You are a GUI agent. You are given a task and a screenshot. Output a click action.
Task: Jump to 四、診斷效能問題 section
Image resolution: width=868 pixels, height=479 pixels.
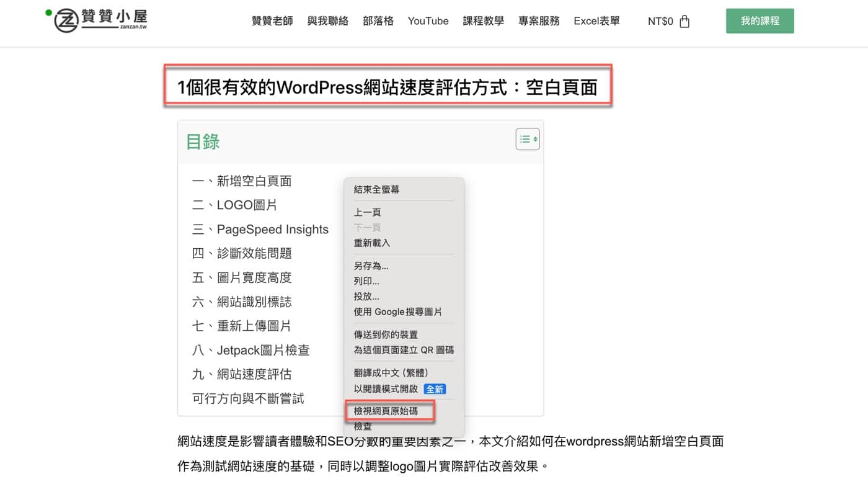[242, 254]
